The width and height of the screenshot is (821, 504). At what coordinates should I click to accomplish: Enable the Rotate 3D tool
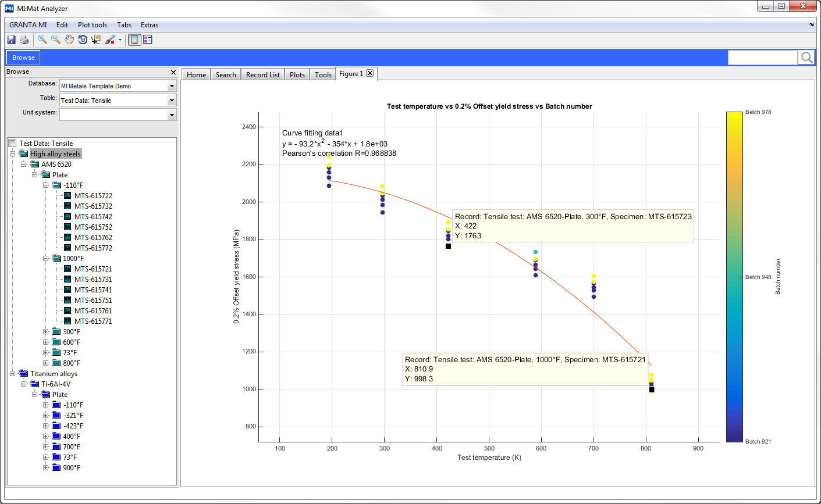[82, 39]
